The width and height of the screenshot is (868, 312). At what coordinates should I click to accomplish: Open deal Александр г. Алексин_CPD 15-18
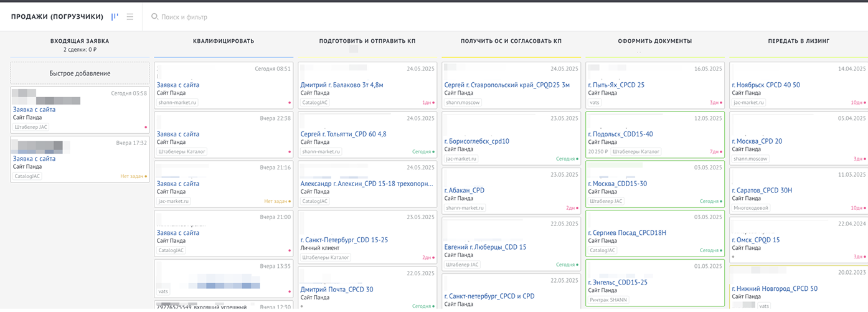(x=367, y=184)
